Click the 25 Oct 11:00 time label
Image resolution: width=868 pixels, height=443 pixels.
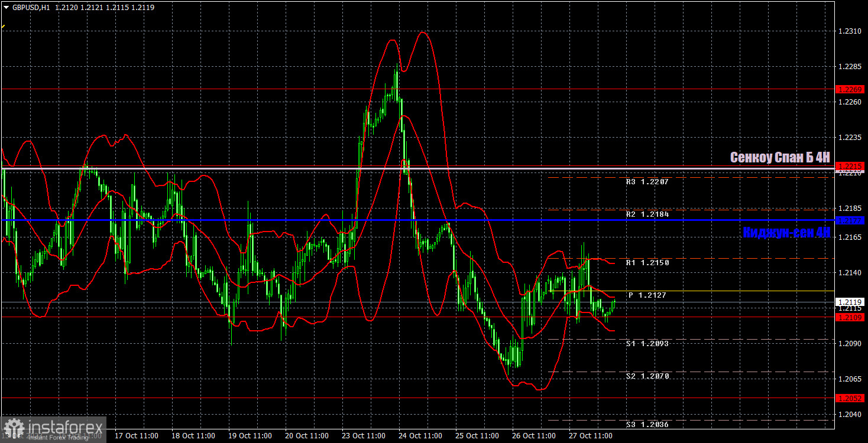point(477,436)
